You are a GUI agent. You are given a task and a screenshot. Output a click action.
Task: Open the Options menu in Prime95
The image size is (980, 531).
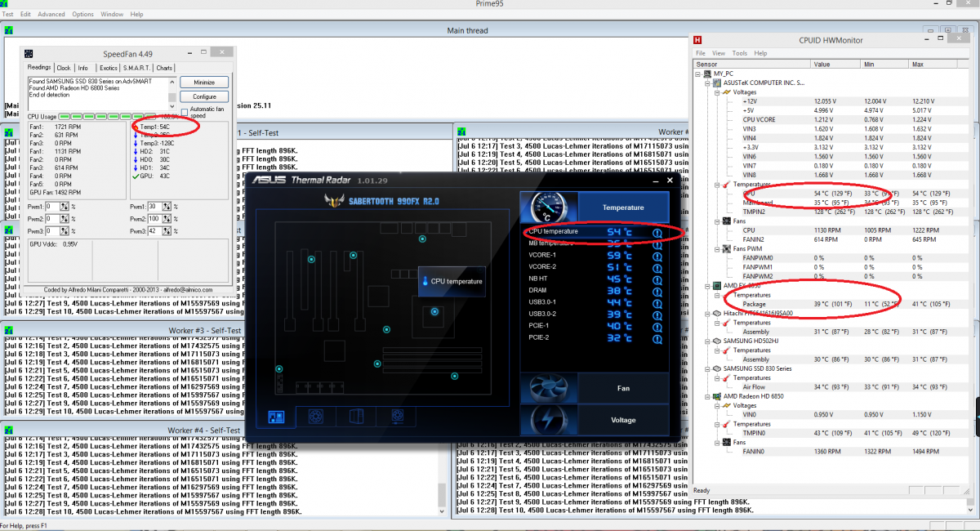click(82, 14)
